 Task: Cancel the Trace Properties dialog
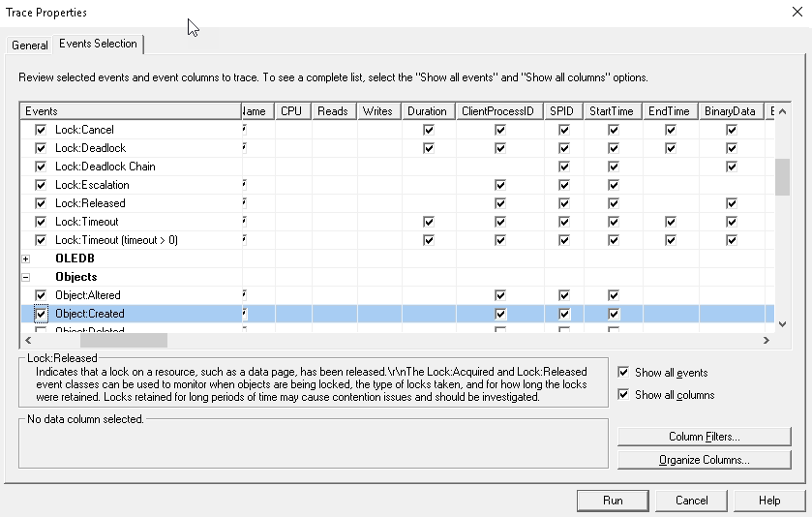coord(691,501)
